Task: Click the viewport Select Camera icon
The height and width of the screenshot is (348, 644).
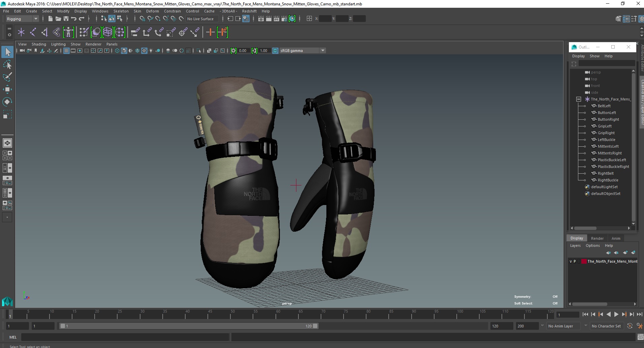Action: tap(22, 51)
